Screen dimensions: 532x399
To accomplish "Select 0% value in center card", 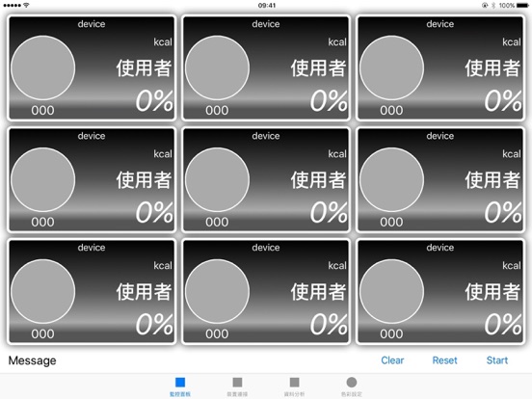I will (x=329, y=212).
